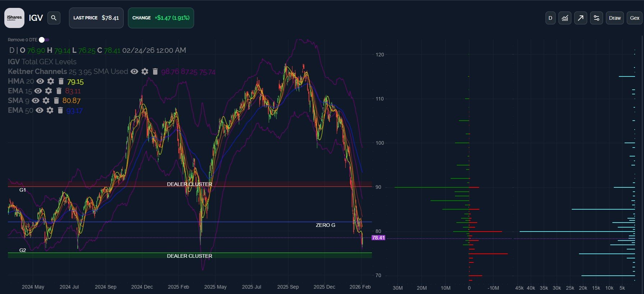The width and height of the screenshot is (644, 294).
Task: Click the lower DEALER CLUSTER label
Action: click(189, 256)
